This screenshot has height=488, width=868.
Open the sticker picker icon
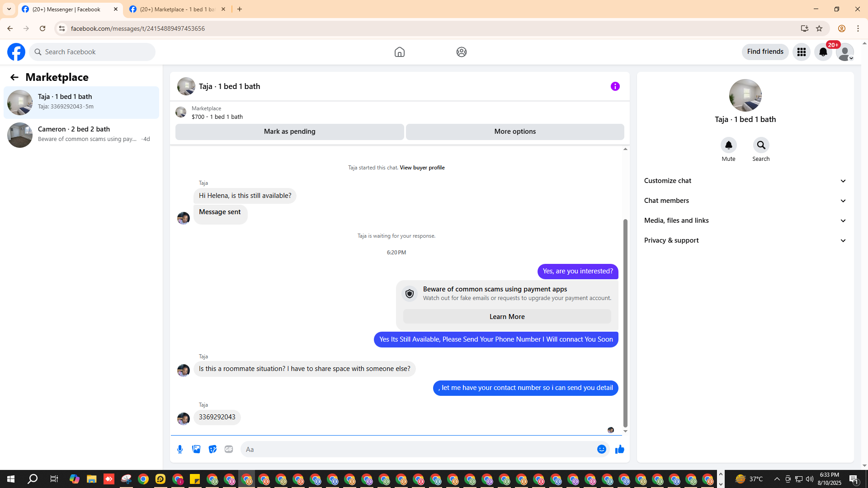tap(212, 449)
